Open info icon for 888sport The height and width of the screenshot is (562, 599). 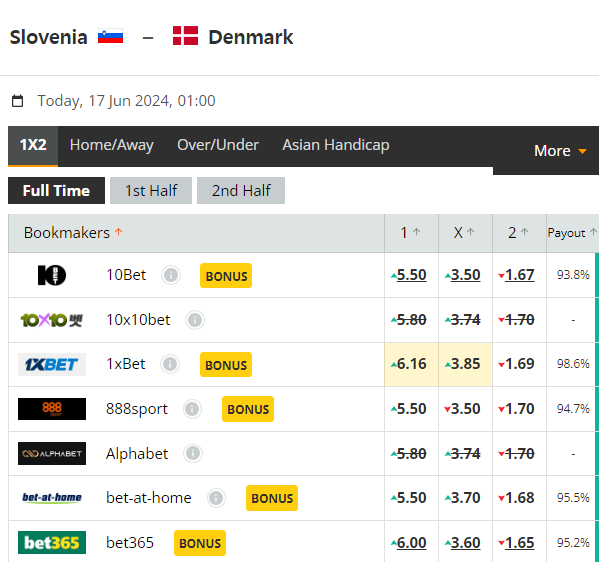192,409
